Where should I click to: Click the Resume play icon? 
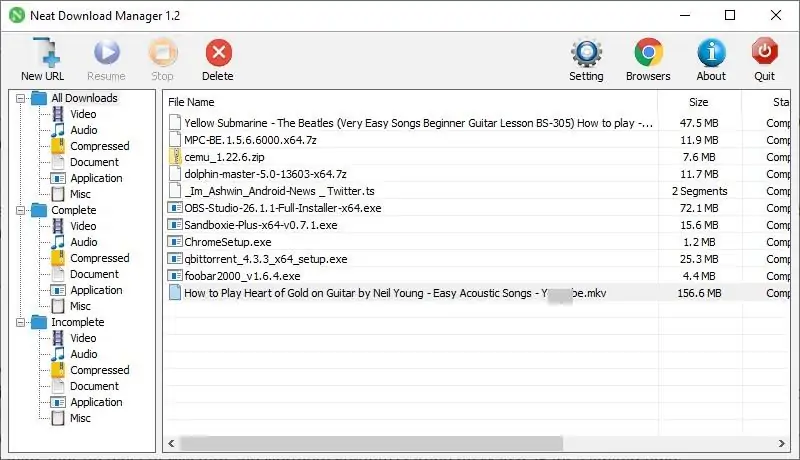(x=107, y=53)
